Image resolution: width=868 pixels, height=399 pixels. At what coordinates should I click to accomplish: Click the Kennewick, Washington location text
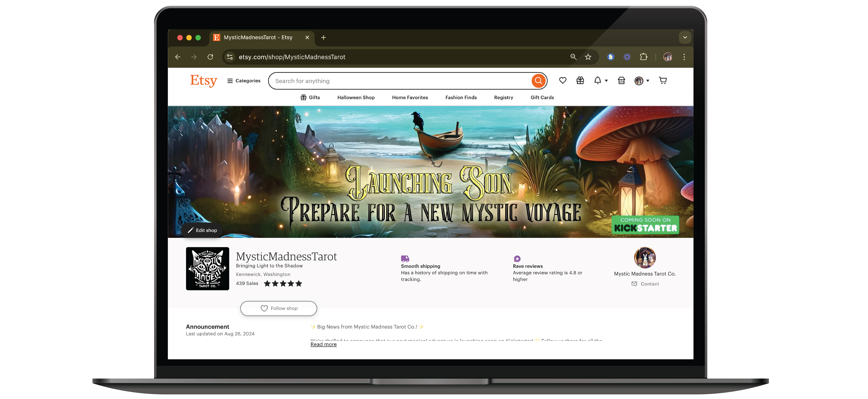click(x=263, y=275)
